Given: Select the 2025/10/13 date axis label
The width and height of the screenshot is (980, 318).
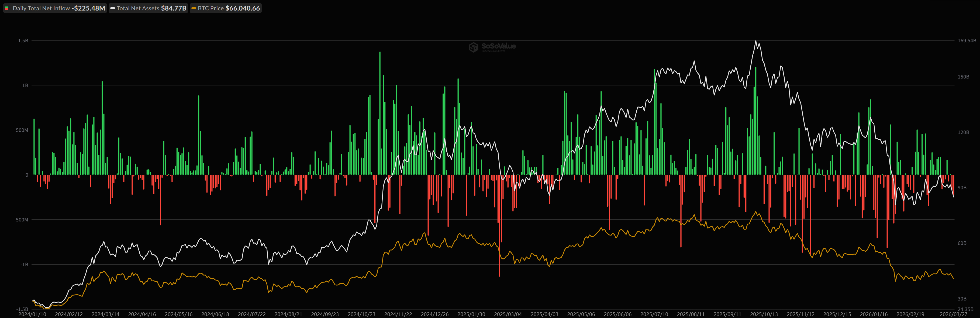Looking at the screenshot, I should pos(764,314).
